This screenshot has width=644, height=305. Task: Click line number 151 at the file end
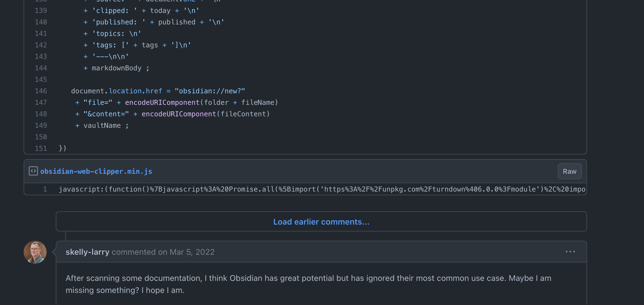(41, 148)
